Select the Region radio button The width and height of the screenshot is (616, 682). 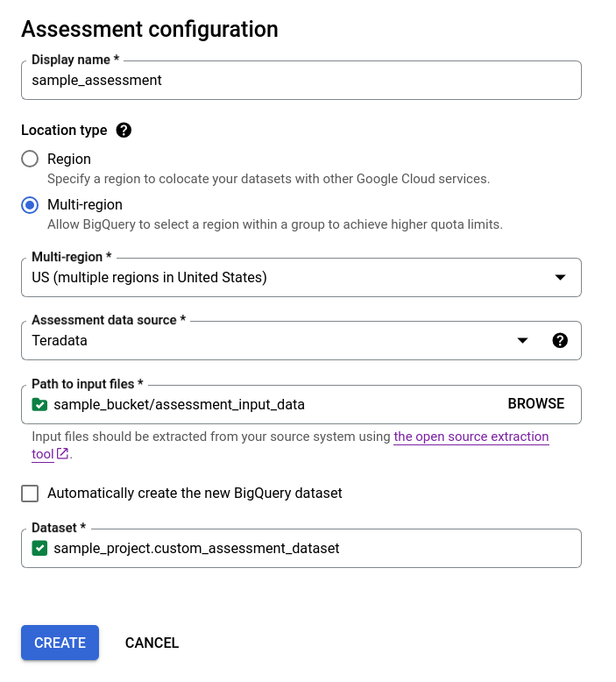click(30, 159)
